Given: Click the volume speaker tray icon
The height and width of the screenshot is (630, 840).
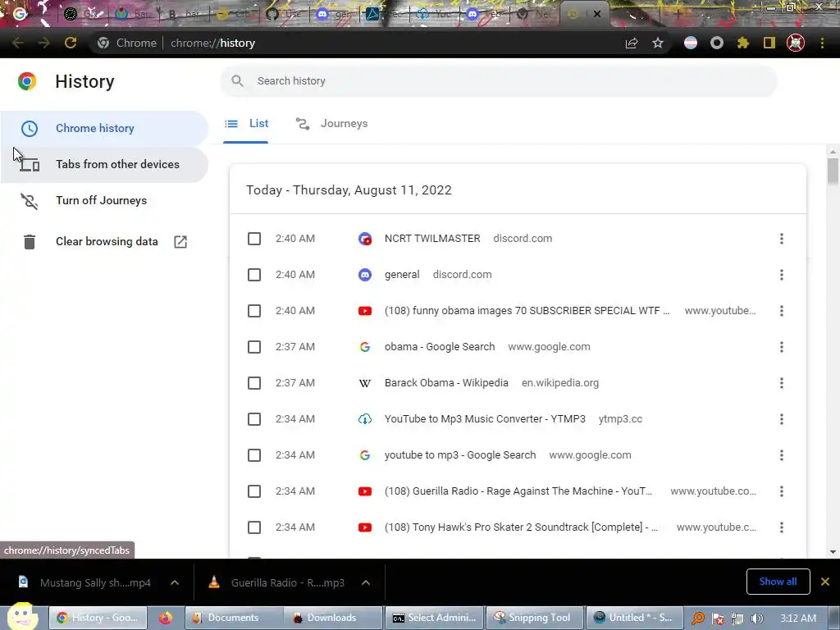Looking at the screenshot, I should click(757, 619).
